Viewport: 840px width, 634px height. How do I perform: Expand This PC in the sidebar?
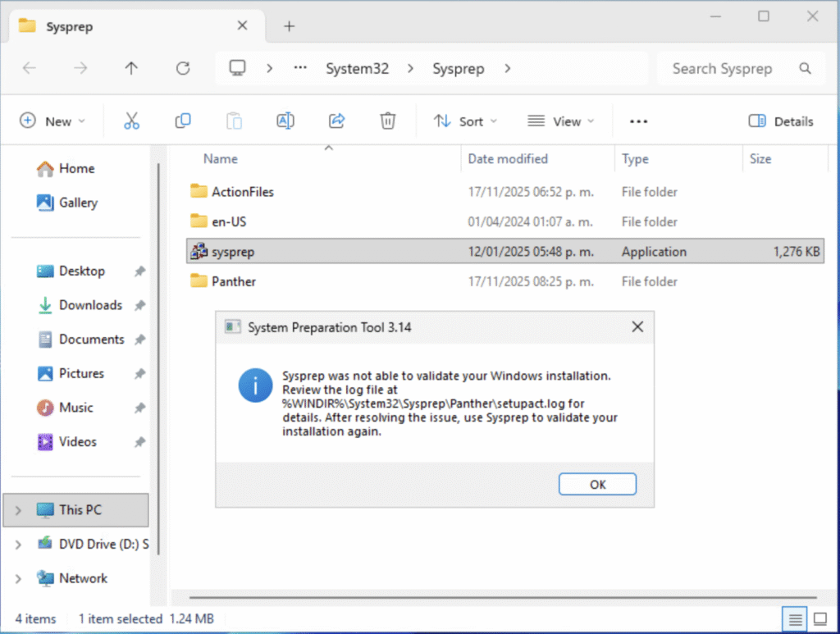pyautogui.click(x=17, y=509)
